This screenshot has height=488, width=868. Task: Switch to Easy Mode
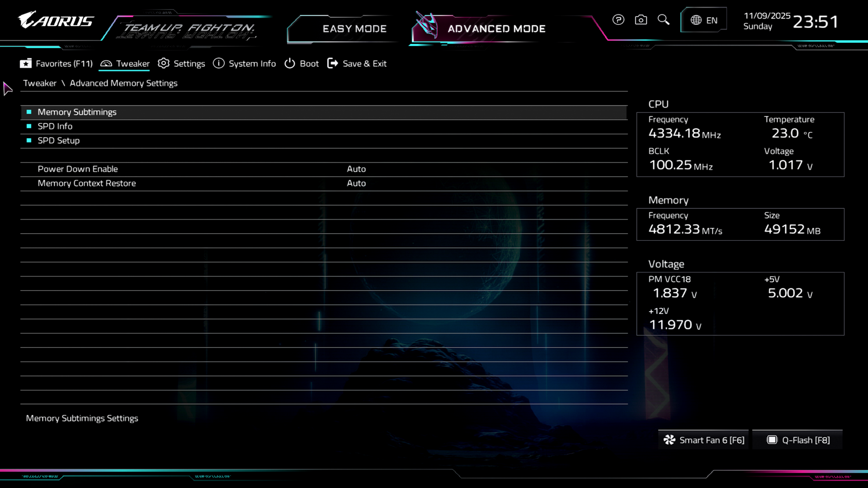(x=354, y=29)
